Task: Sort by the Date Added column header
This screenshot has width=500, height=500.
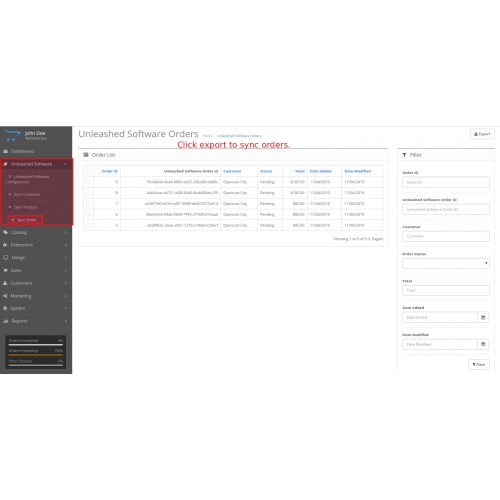Action: tap(321, 171)
